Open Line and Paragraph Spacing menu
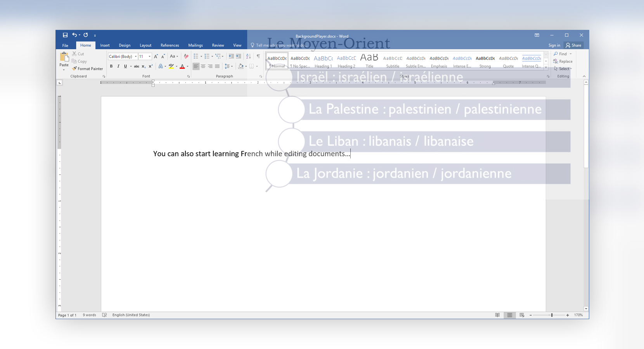 pos(229,66)
